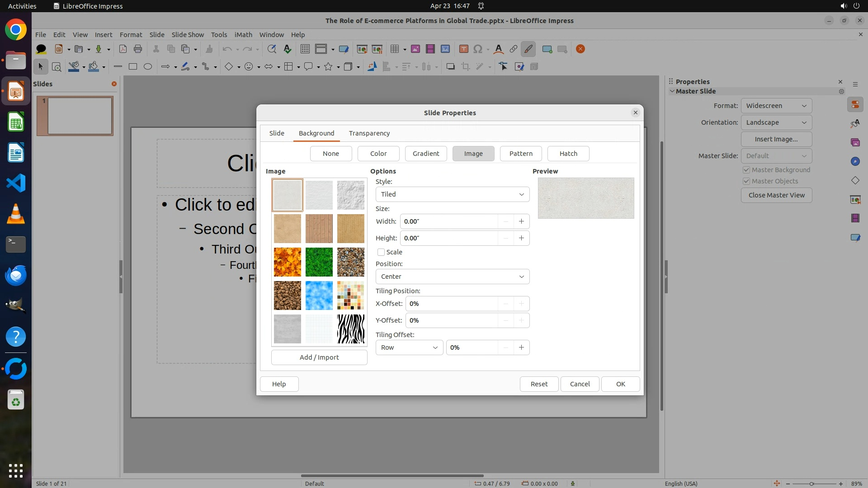Open the Gallery sidebar deck icon

(x=855, y=143)
